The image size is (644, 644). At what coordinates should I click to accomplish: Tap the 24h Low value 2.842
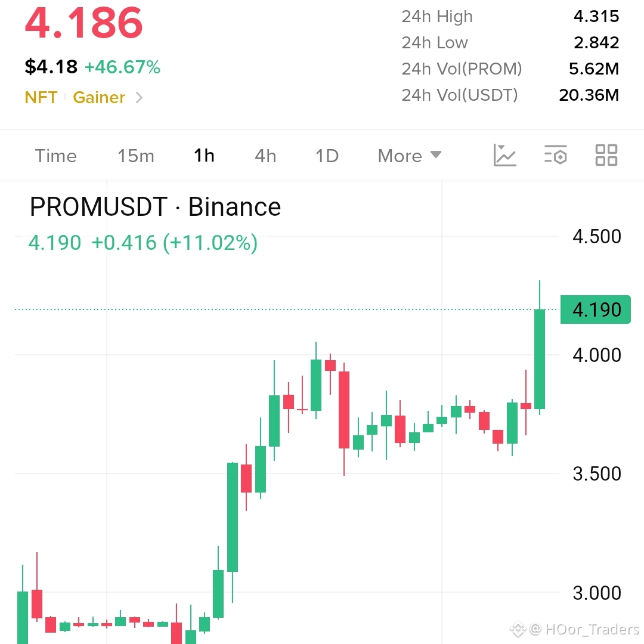point(596,43)
